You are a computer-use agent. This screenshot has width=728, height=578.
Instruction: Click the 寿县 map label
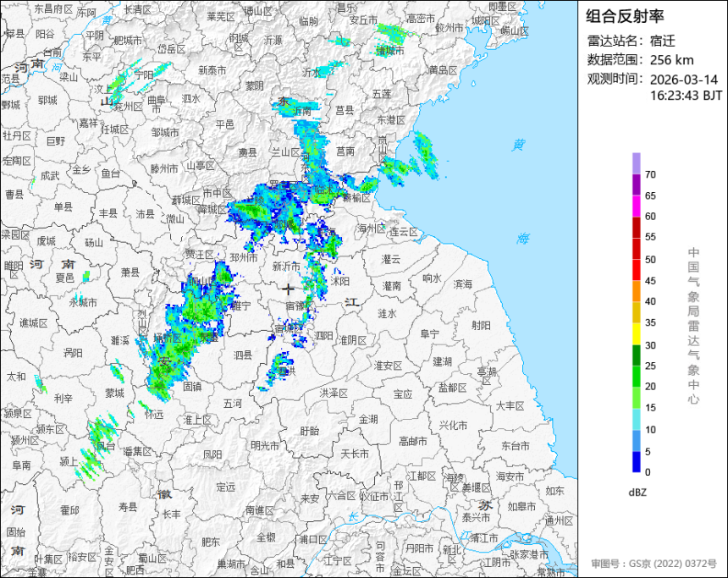coord(128,507)
